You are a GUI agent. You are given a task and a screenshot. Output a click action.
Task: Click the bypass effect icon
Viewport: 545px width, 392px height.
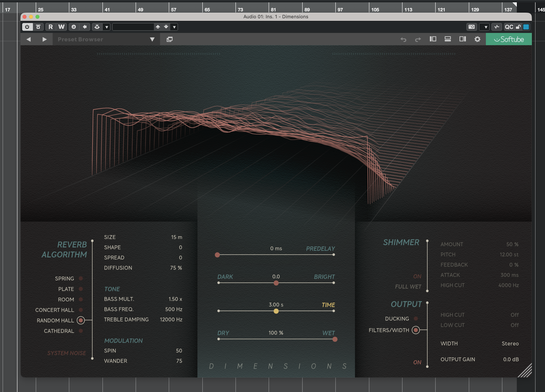(38, 27)
